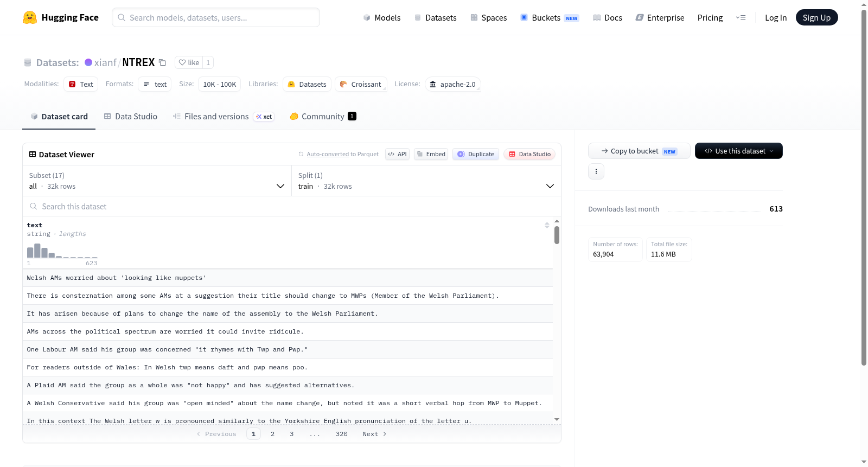Click the NTREX dataset title
This screenshot has width=868, height=467.
tap(138, 62)
